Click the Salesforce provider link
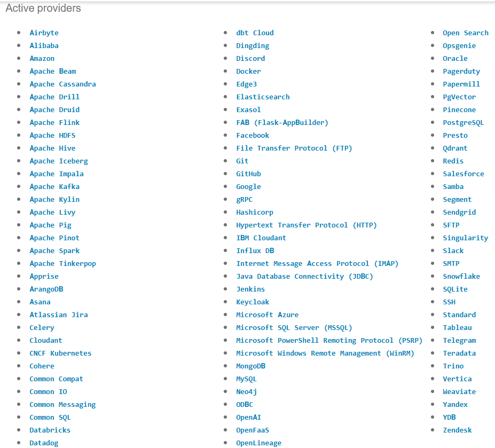 point(463,174)
